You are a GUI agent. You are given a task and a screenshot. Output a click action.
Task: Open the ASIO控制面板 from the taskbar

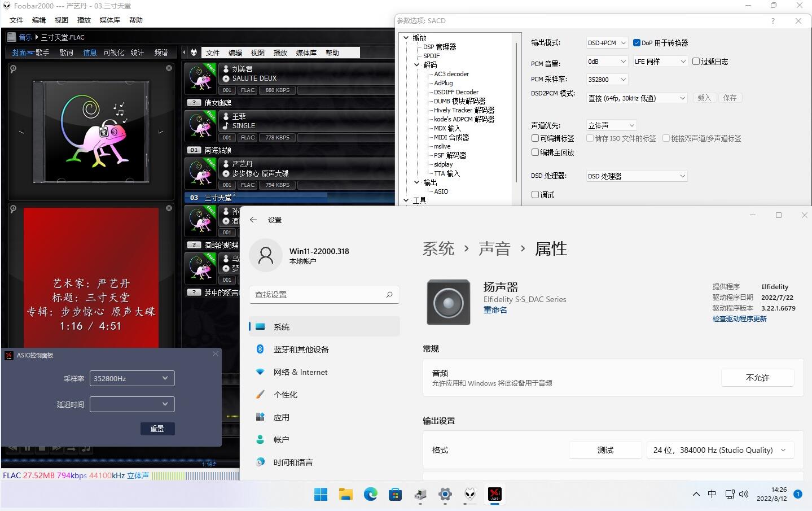click(495, 495)
